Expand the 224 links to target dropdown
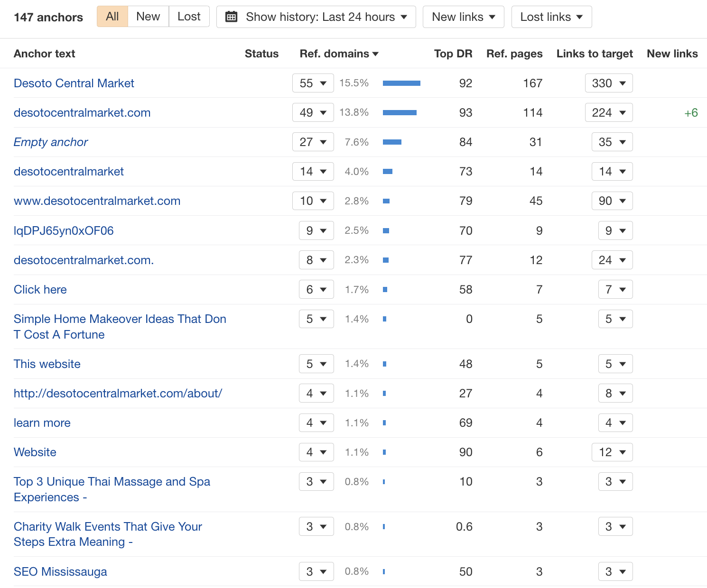 coord(609,112)
